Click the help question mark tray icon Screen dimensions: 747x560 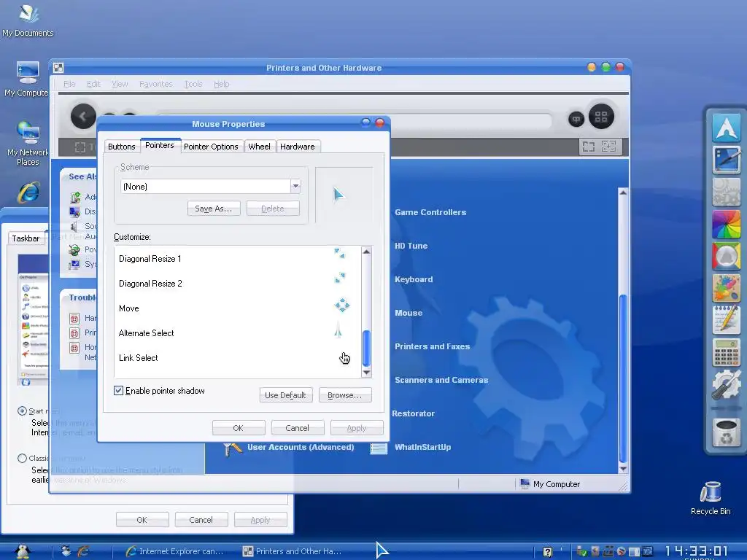click(547, 552)
